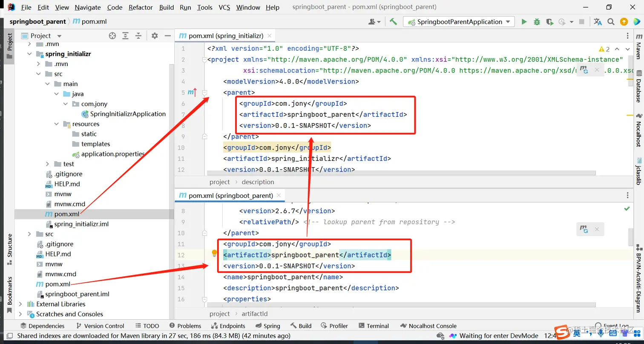644x344 pixels.
Task: Run with coverage shield icon
Action: point(549,22)
